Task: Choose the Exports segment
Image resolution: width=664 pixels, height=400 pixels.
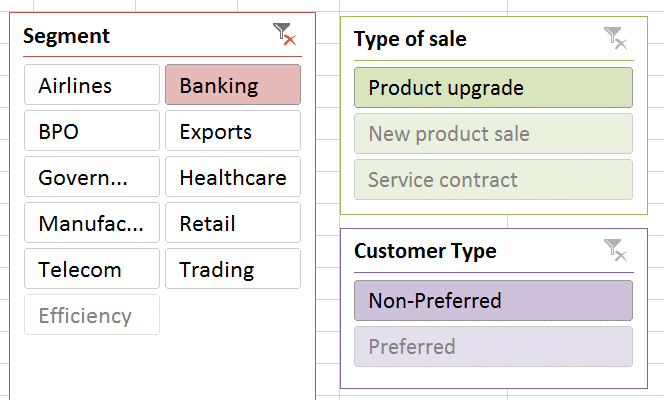Action: click(x=233, y=132)
